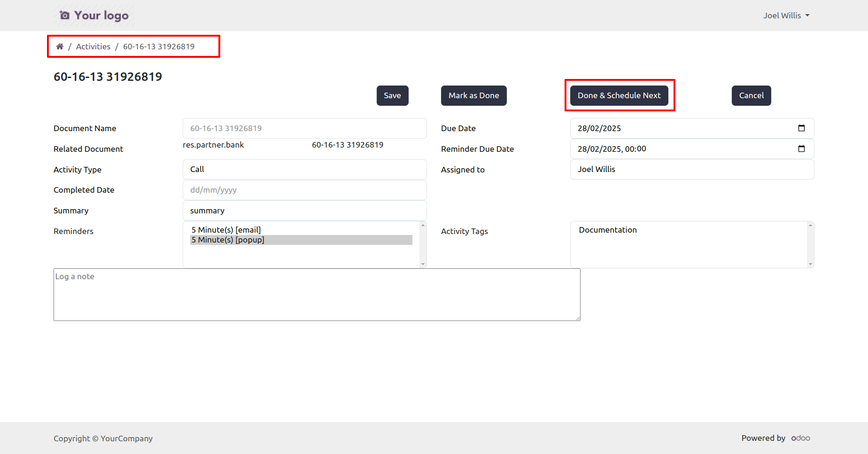The image size is (868, 454).
Task: Open the Joel Willis user dropdown
Action: tap(786, 16)
